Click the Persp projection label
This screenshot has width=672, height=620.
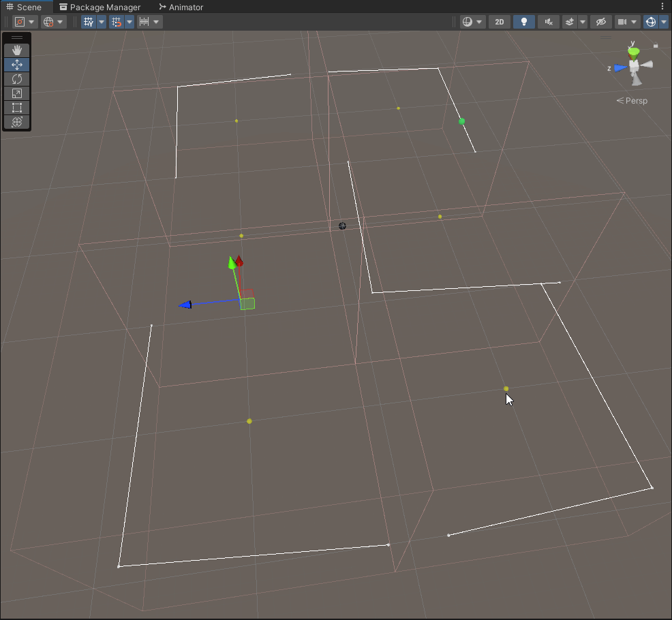632,101
